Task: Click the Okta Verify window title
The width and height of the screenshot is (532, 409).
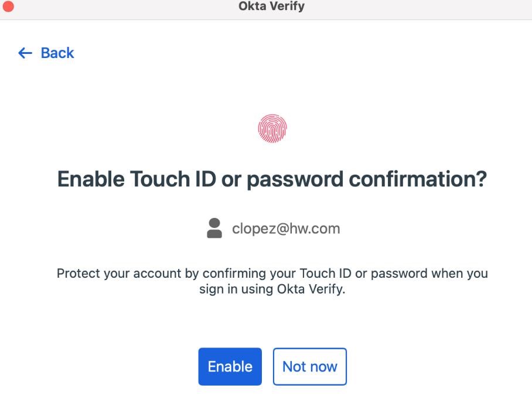Action: click(271, 7)
